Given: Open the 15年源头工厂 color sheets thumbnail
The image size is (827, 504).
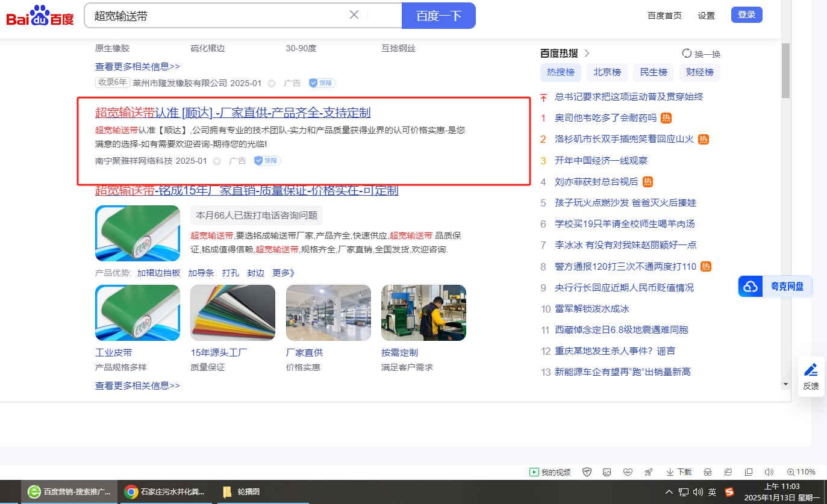Looking at the screenshot, I should pyautogui.click(x=232, y=313).
